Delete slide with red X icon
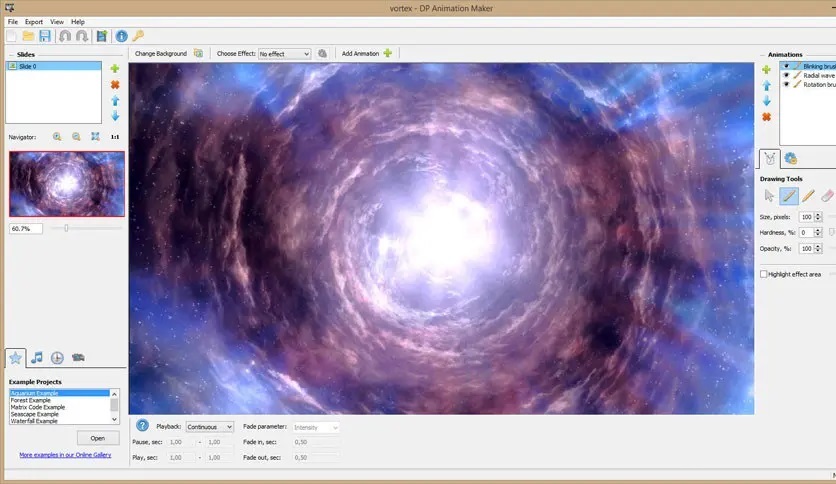Viewport: 836px width, 484px height. pos(115,85)
